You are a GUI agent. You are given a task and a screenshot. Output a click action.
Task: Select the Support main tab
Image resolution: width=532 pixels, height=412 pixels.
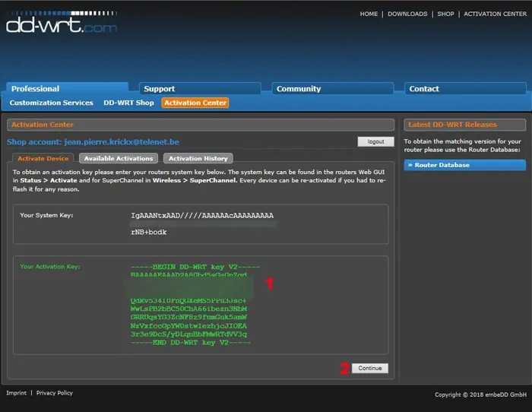[200, 89]
